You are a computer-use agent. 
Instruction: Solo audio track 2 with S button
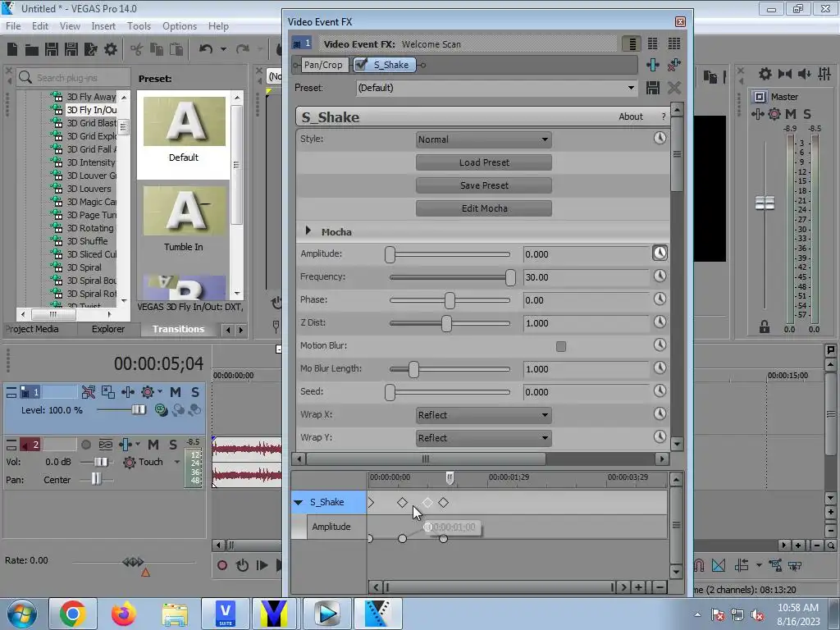coord(172,444)
